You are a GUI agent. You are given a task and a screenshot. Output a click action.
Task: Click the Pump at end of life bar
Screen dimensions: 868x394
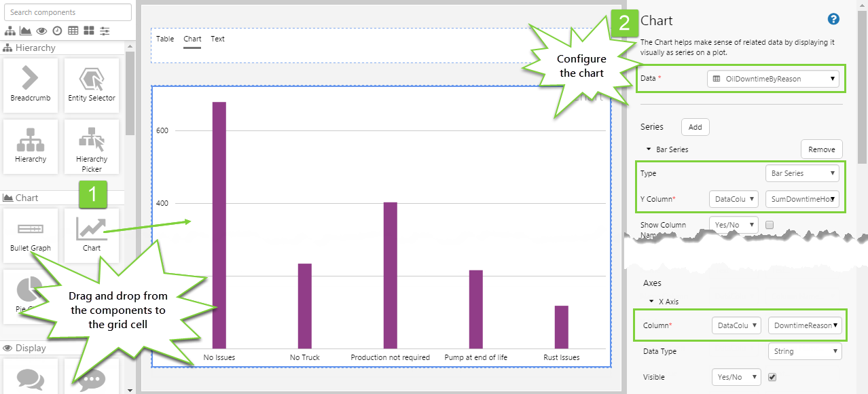[476, 310]
